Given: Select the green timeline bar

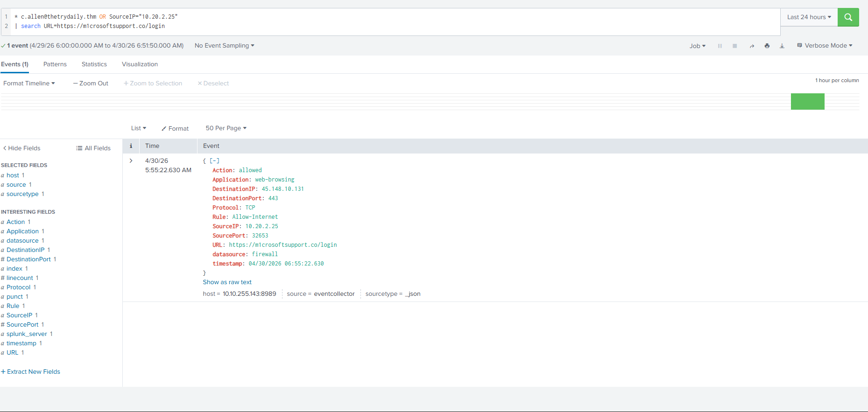Looking at the screenshot, I should 808,102.
